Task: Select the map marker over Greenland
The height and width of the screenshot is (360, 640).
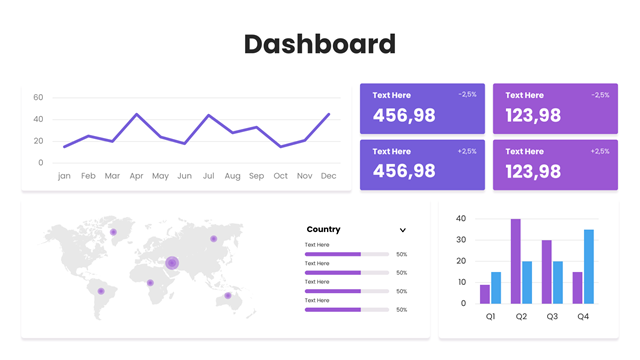Action: tap(113, 232)
